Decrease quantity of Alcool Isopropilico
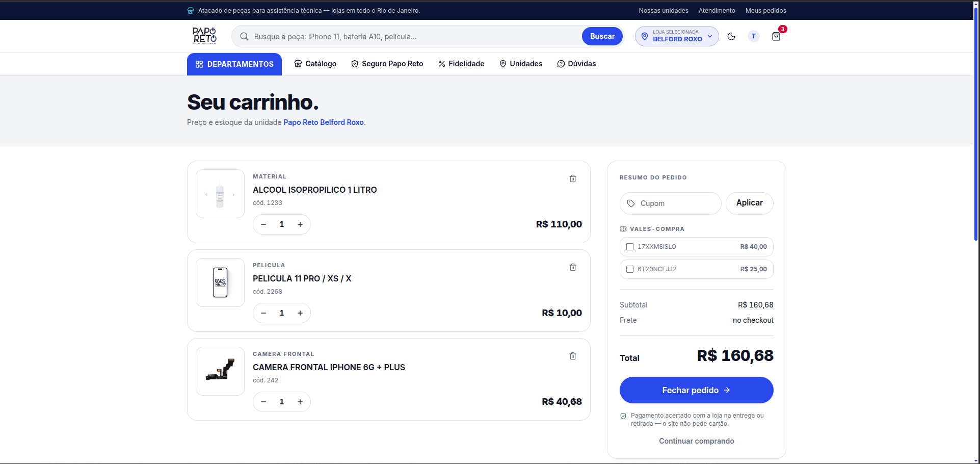Viewport: 980px width, 464px height. (x=263, y=224)
